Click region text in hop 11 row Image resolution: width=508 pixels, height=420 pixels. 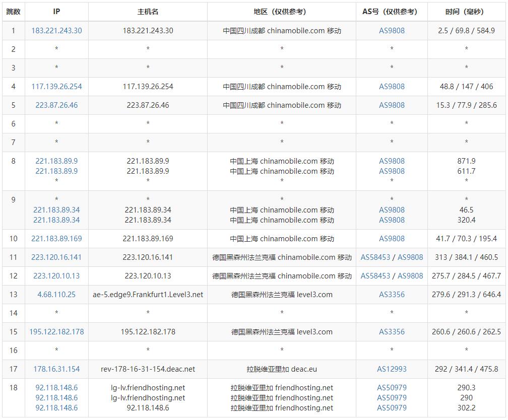282,257
